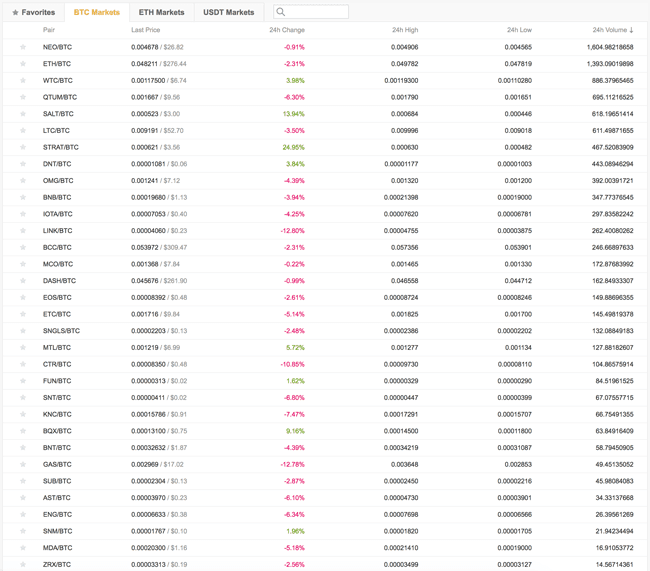Click STRAT/BTC change value 24.95%
The image size is (650, 571).
click(293, 147)
